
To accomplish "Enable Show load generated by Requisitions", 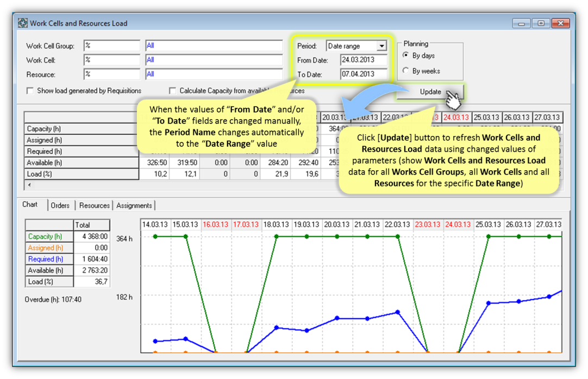I will 30,91.
